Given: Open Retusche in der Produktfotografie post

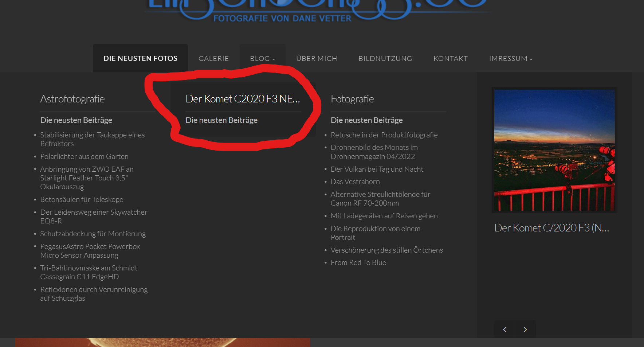Looking at the screenshot, I should point(384,135).
